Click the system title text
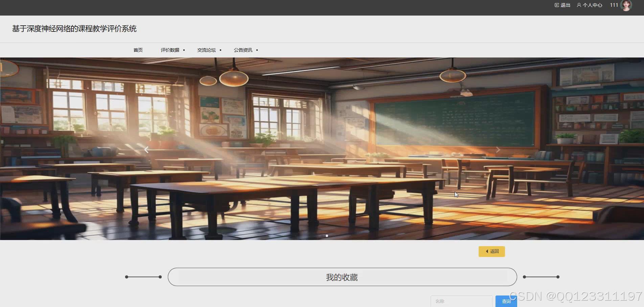Image resolution: width=644 pixels, height=307 pixels. point(74,29)
